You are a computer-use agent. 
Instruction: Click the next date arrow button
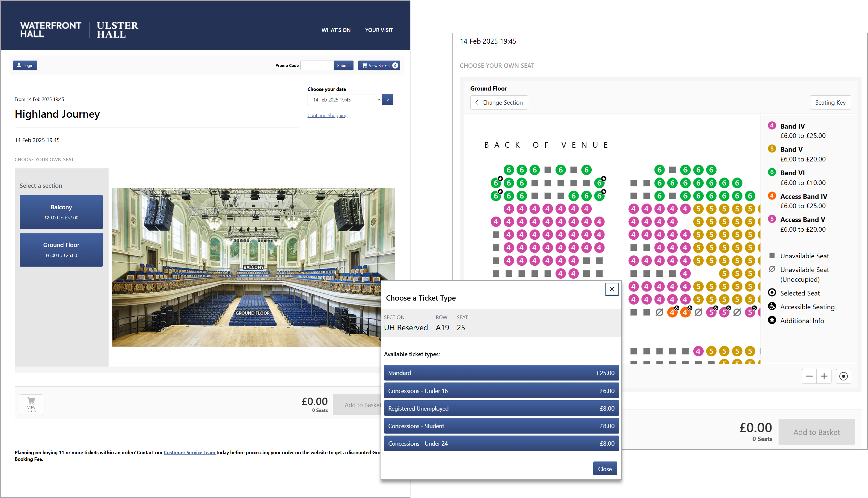tap(387, 99)
